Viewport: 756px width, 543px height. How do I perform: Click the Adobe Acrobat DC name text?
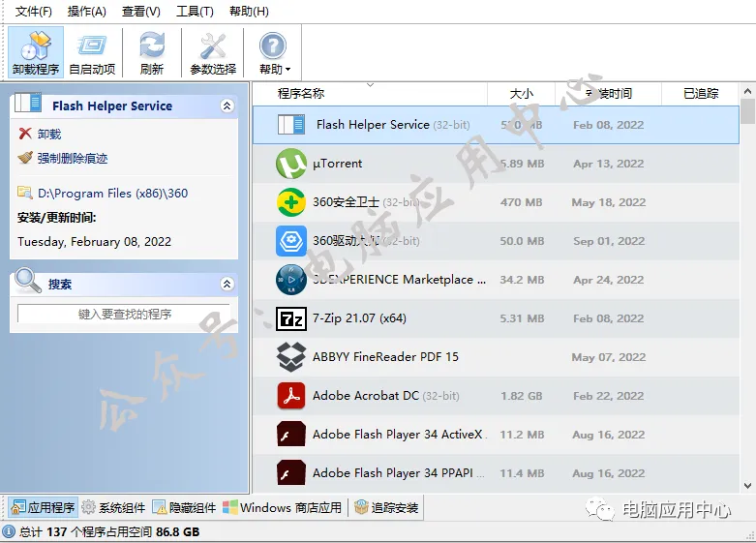pyautogui.click(x=366, y=396)
